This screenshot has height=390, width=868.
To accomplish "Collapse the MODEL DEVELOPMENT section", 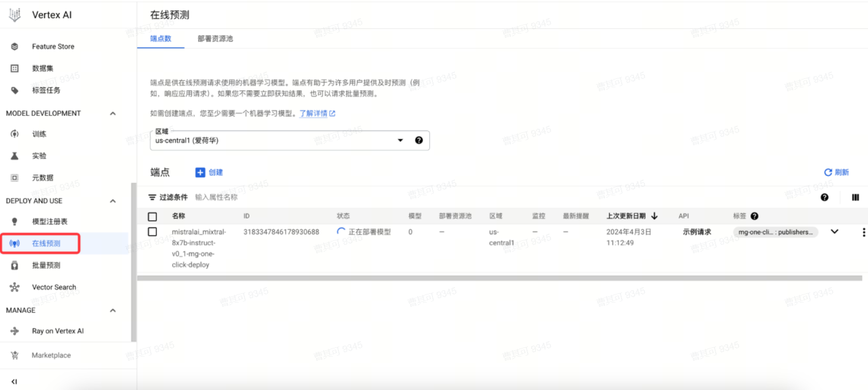I will click(x=113, y=113).
